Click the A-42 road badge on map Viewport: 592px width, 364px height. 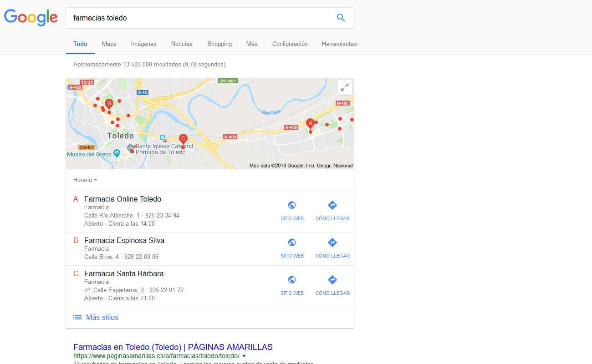[x=143, y=92]
